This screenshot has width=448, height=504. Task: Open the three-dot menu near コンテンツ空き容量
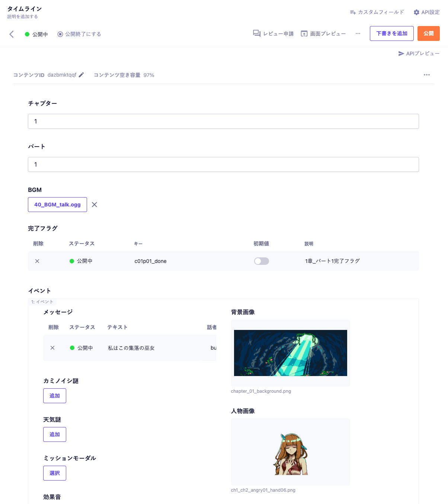[x=426, y=75]
